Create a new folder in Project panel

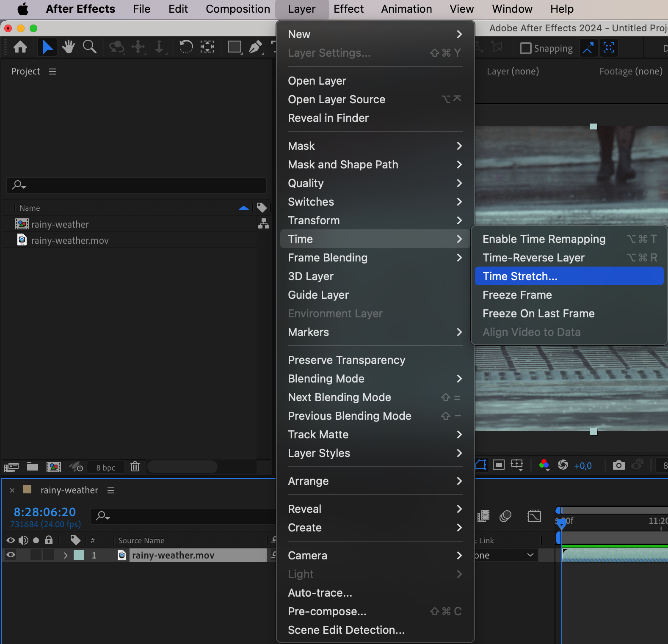point(33,467)
